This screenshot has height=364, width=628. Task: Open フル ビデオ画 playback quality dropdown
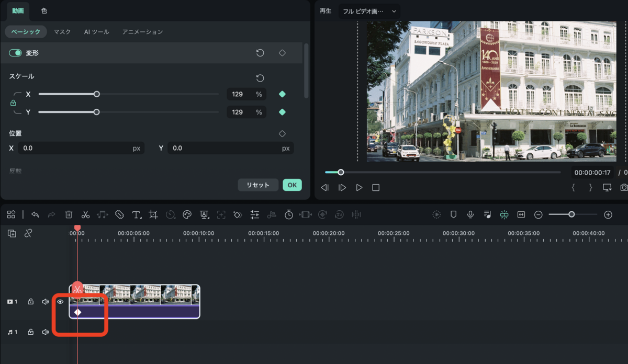pyautogui.click(x=369, y=11)
